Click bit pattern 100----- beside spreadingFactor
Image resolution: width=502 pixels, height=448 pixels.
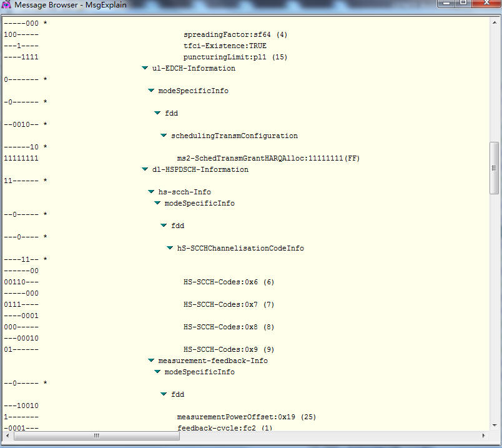coord(21,34)
